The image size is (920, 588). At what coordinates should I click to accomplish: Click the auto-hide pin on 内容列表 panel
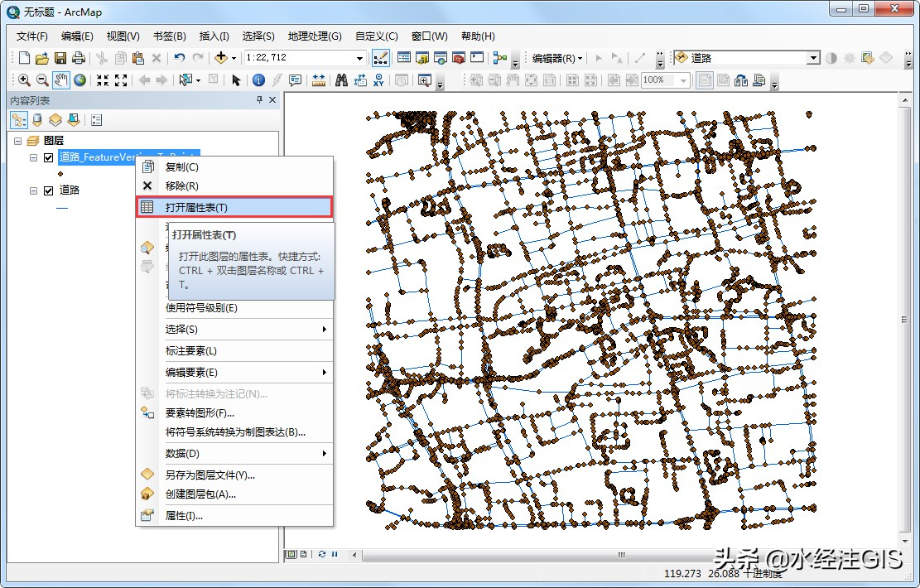pyautogui.click(x=260, y=99)
